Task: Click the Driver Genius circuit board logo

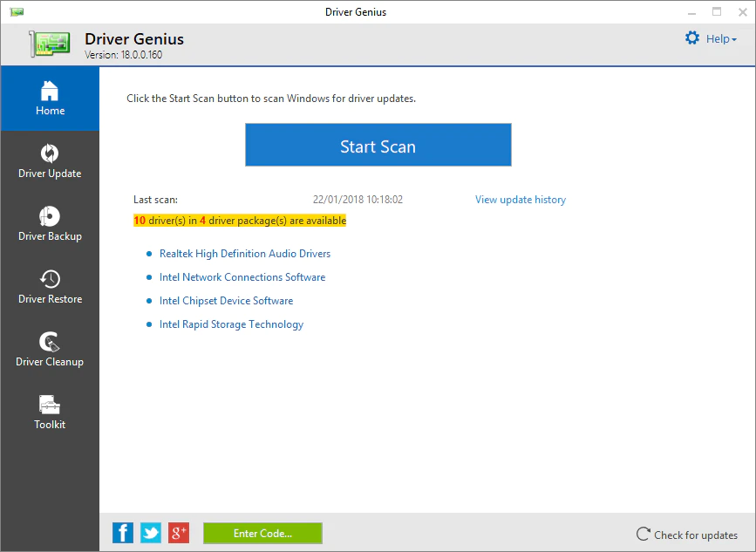Action: (49, 44)
